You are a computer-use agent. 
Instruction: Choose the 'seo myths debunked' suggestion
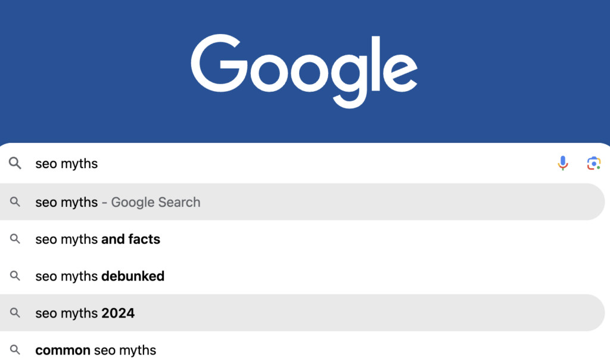100,276
